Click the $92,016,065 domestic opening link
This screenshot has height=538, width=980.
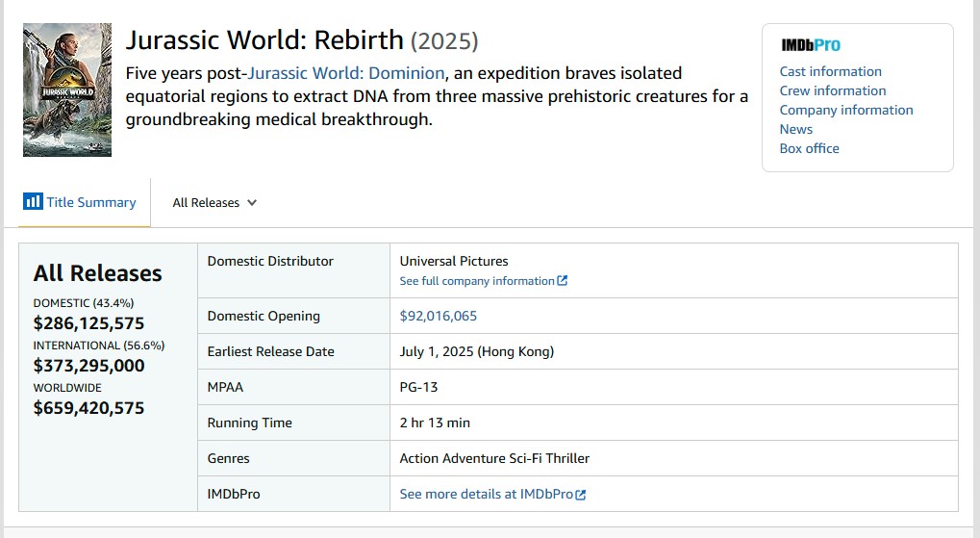point(439,316)
